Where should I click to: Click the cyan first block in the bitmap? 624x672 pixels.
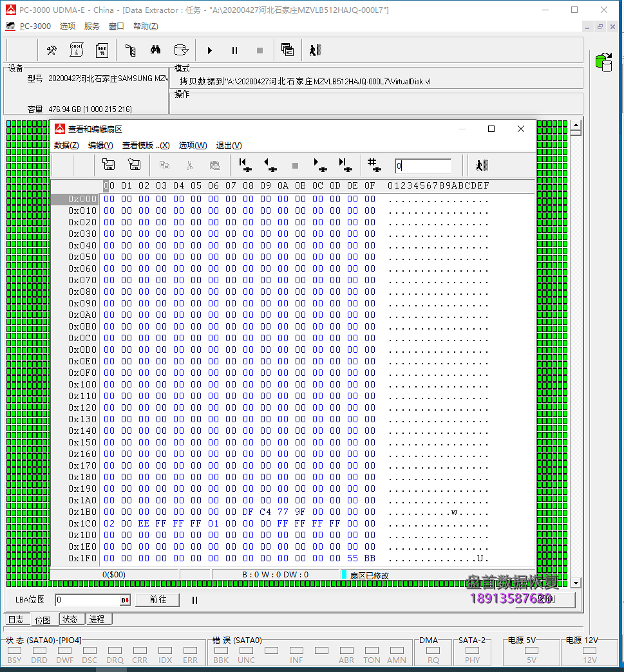pos(8,124)
